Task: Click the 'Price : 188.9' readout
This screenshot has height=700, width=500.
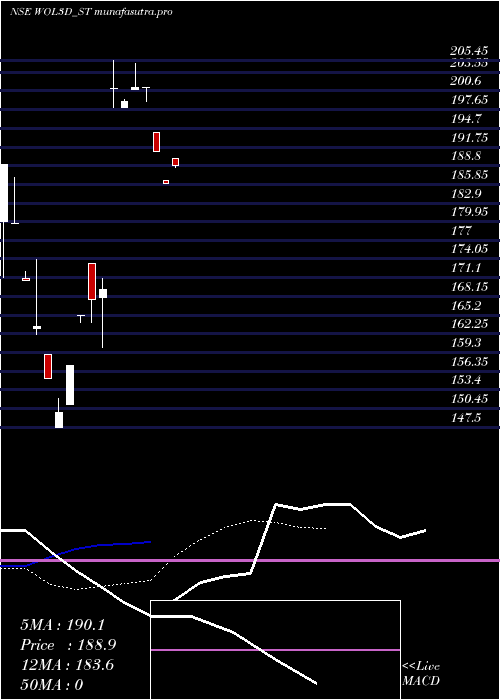Action: tap(68, 645)
